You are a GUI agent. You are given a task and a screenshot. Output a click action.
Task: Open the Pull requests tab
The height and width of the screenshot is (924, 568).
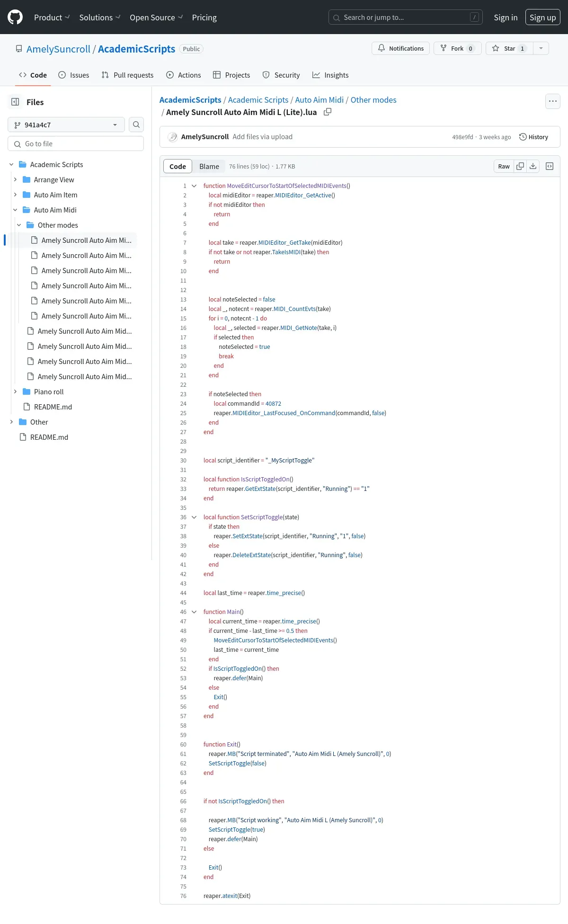click(x=127, y=75)
